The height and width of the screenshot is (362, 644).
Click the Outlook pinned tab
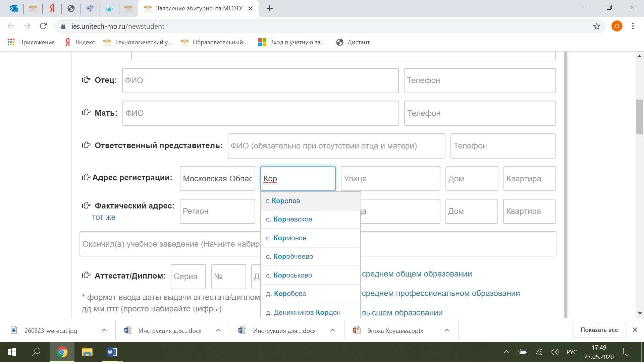coord(14,8)
